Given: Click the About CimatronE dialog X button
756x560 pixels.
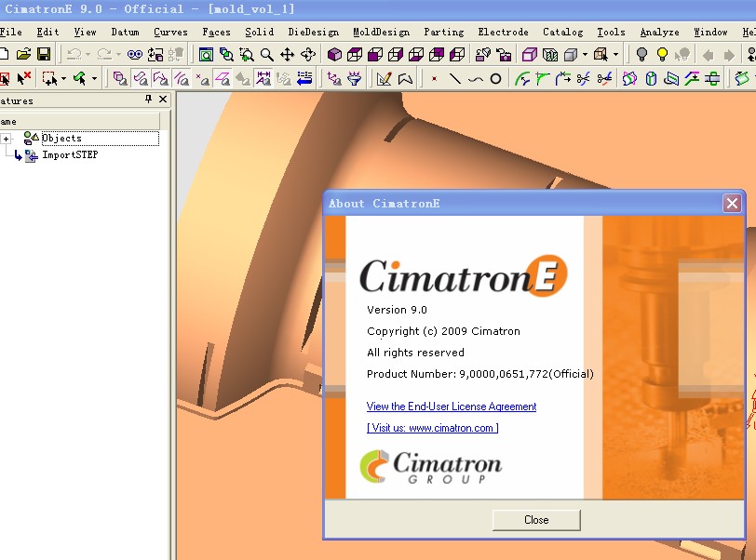Looking at the screenshot, I should tap(732, 204).
